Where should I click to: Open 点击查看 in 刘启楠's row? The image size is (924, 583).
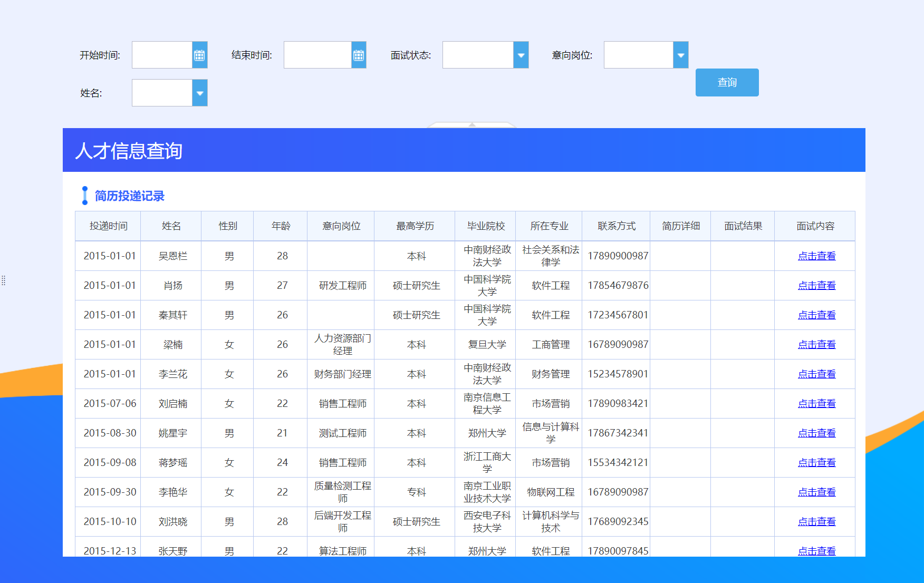point(816,403)
